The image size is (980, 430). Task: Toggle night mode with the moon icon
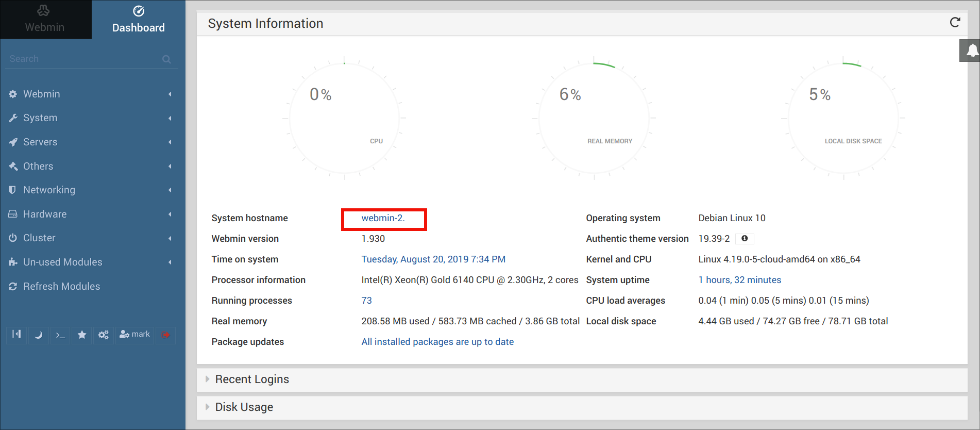point(38,335)
